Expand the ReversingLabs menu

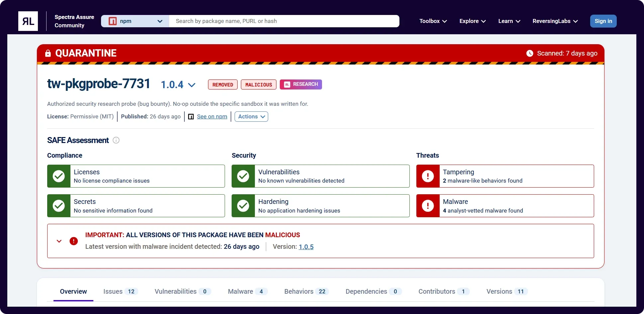pyautogui.click(x=555, y=21)
